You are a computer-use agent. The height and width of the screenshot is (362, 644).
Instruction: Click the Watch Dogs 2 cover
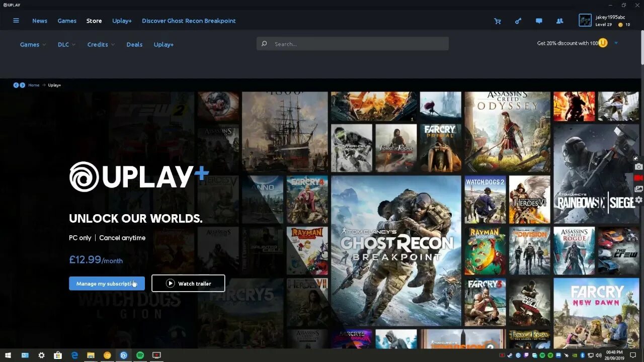[485, 199]
